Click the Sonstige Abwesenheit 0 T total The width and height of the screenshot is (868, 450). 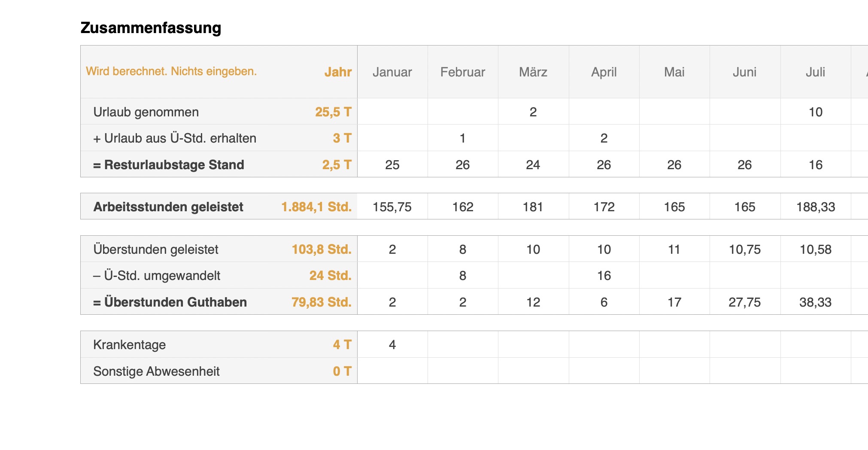[342, 371]
